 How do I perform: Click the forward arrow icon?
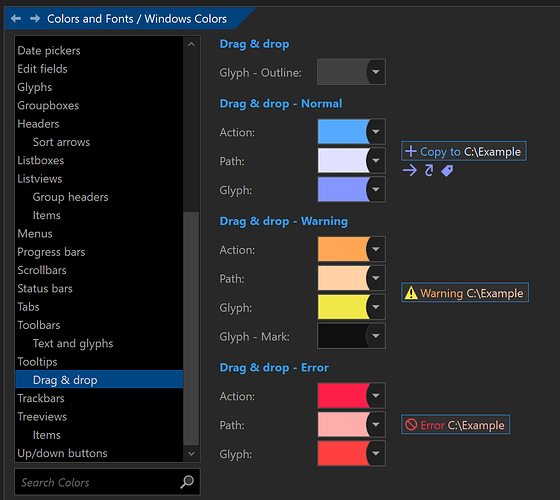point(35,18)
